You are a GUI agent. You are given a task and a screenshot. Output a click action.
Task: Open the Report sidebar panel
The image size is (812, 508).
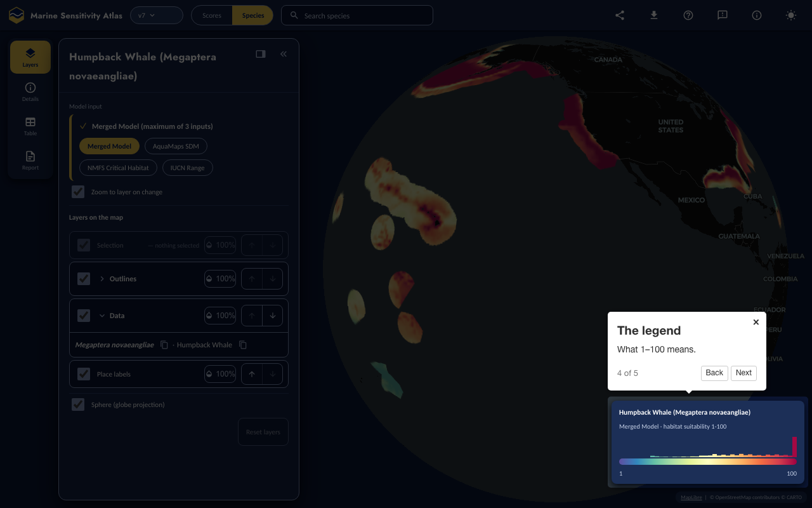point(30,160)
